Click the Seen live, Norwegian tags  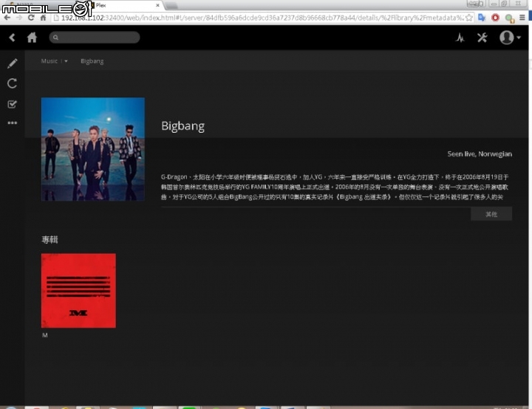(x=480, y=154)
